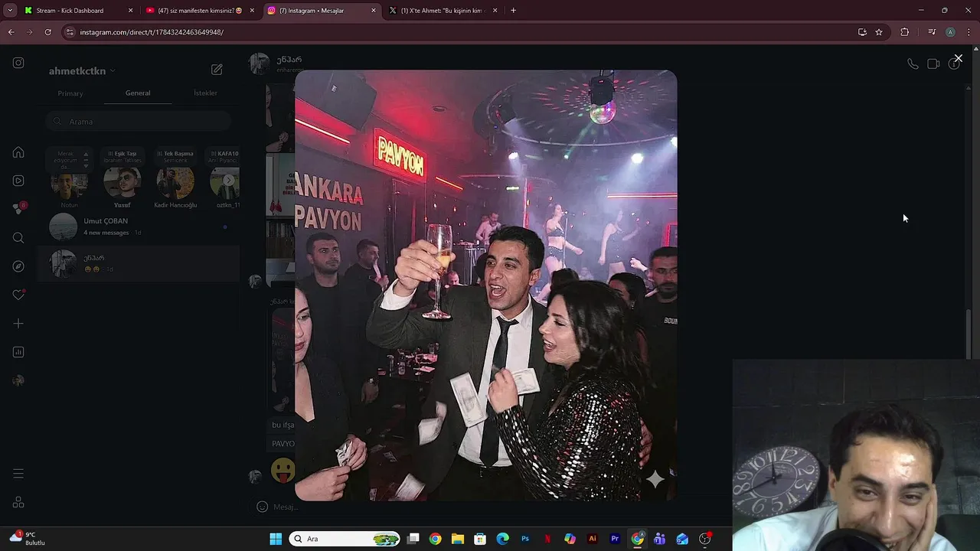The height and width of the screenshot is (551, 980).
Task: Switch to the İstekler requests tab
Action: tap(205, 93)
